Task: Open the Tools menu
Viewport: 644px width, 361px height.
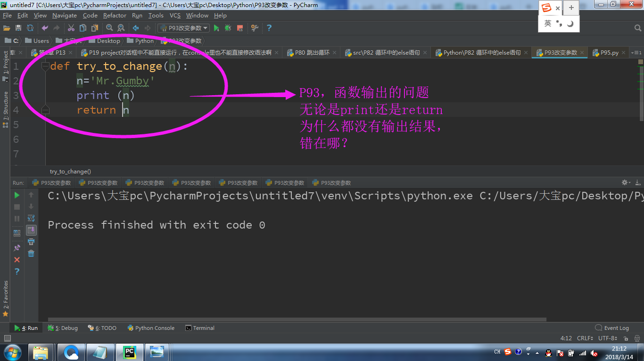Action: (x=156, y=16)
